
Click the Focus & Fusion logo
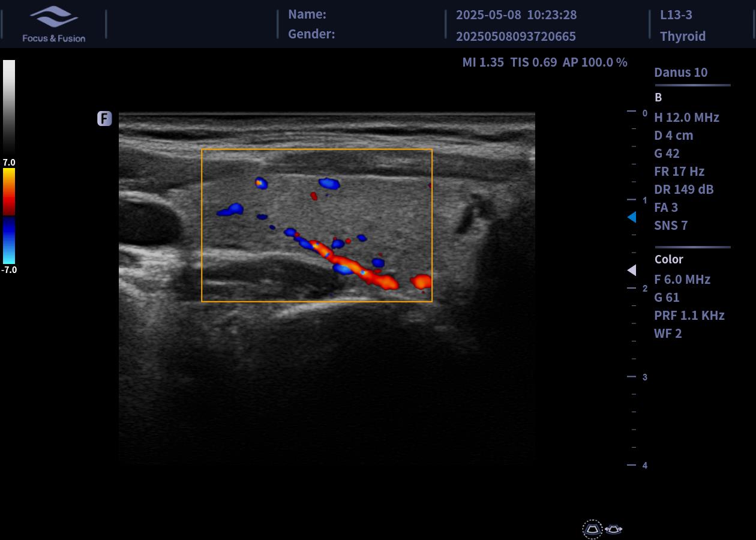pos(54,25)
